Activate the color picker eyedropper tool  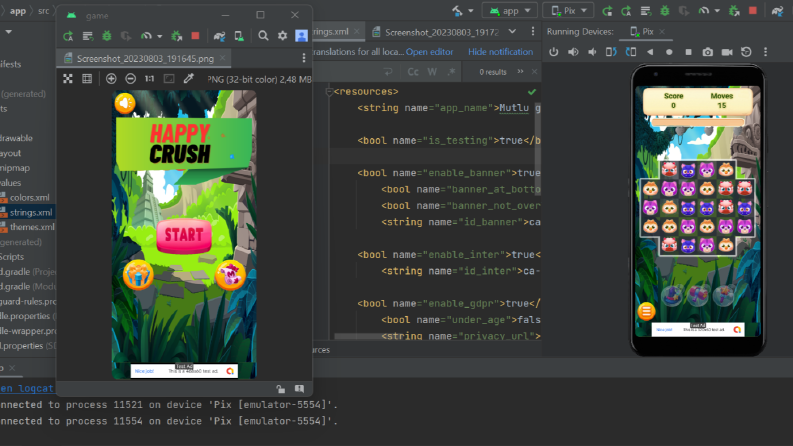(x=189, y=78)
